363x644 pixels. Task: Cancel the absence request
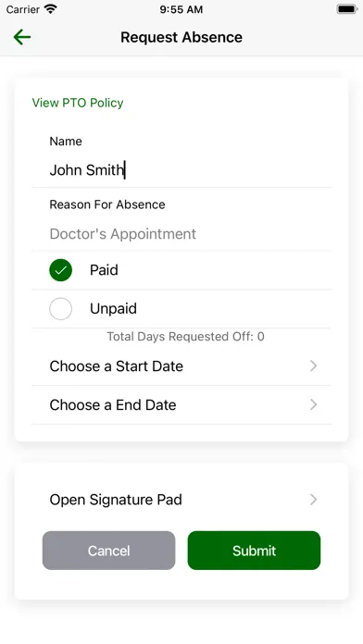point(109,551)
